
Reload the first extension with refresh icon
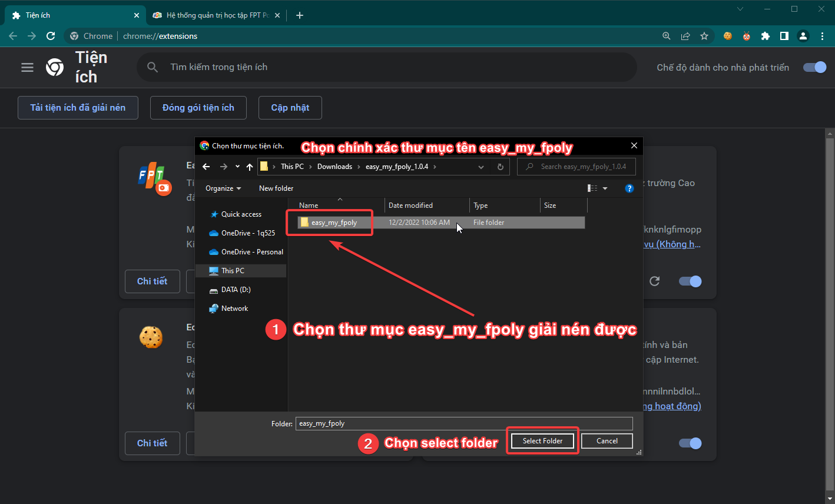pyautogui.click(x=654, y=281)
